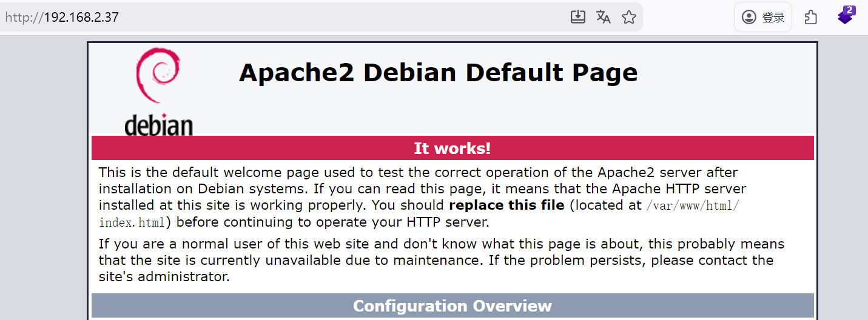Open the browser extensions puzzle icon

coord(811,18)
